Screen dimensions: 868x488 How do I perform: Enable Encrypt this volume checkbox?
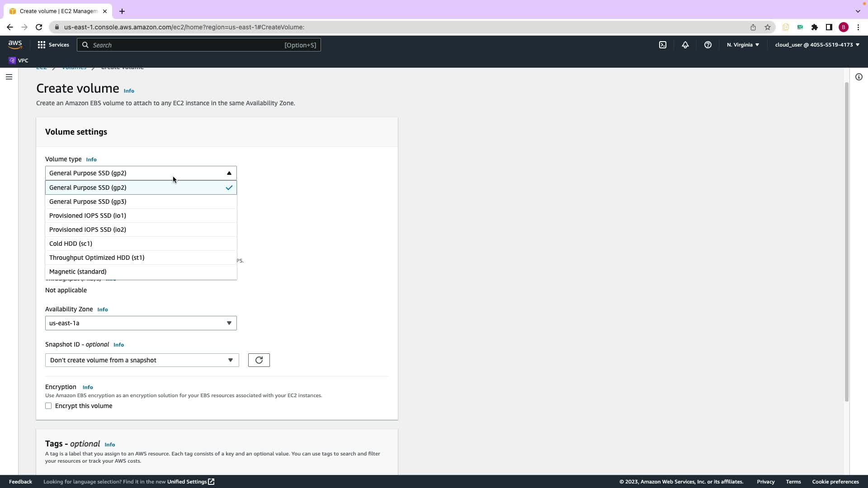48,406
